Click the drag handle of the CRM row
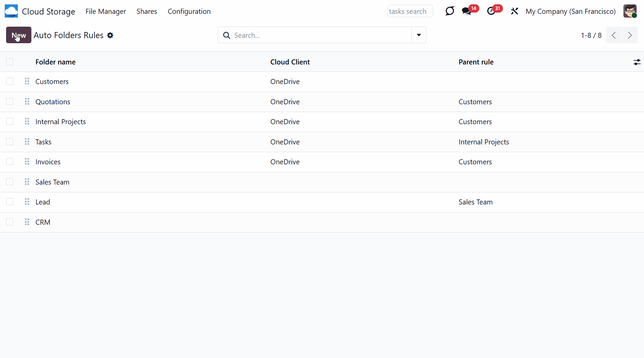Image resolution: width=644 pixels, height=358 pixels. point(27,222)
